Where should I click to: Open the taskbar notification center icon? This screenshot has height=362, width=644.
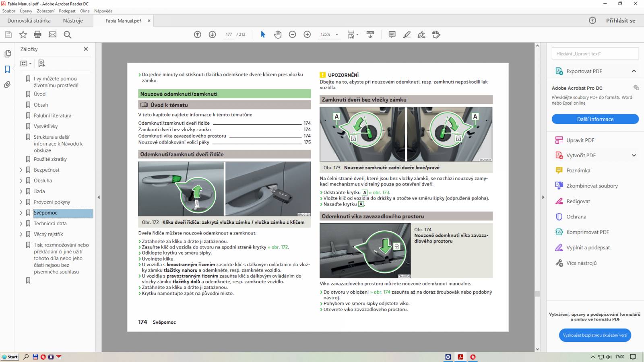[633, 357]
